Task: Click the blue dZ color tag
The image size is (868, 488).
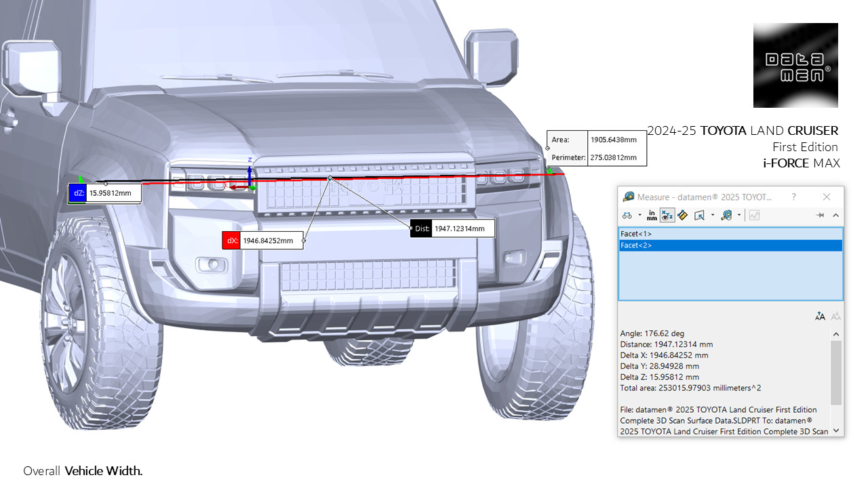Action: [77, 193]
